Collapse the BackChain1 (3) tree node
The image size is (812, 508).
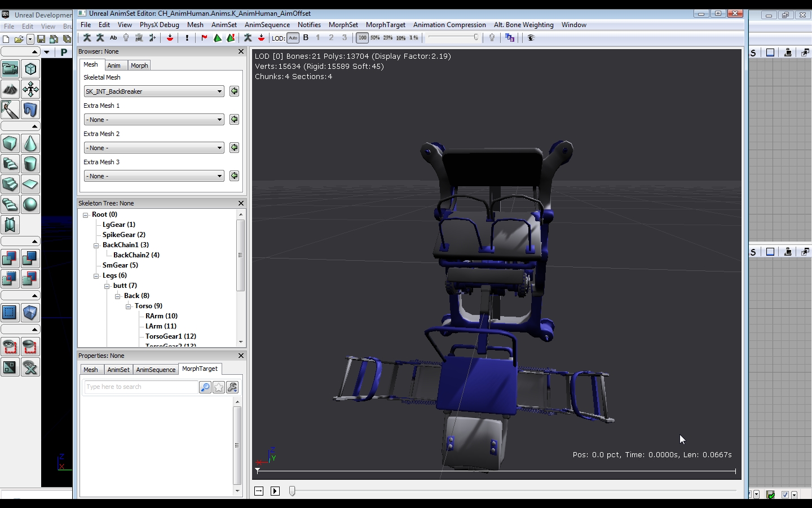click(96, 246)
